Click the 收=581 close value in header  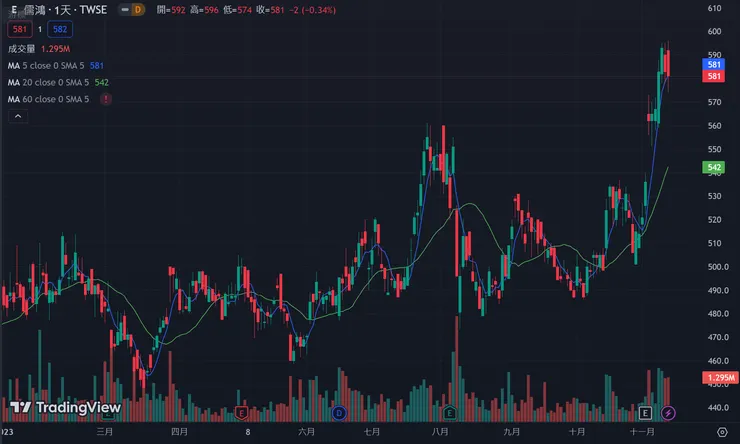[270, 10]
